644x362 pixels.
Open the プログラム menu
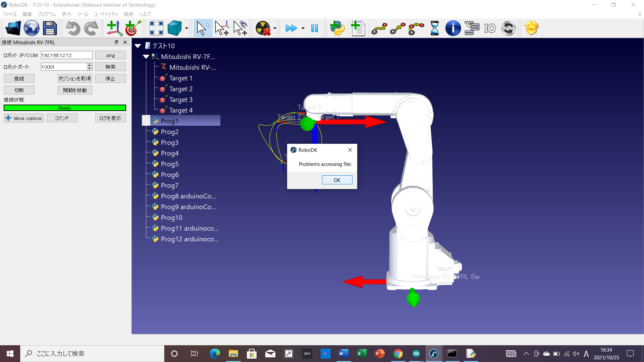click(x=47, y=14)
